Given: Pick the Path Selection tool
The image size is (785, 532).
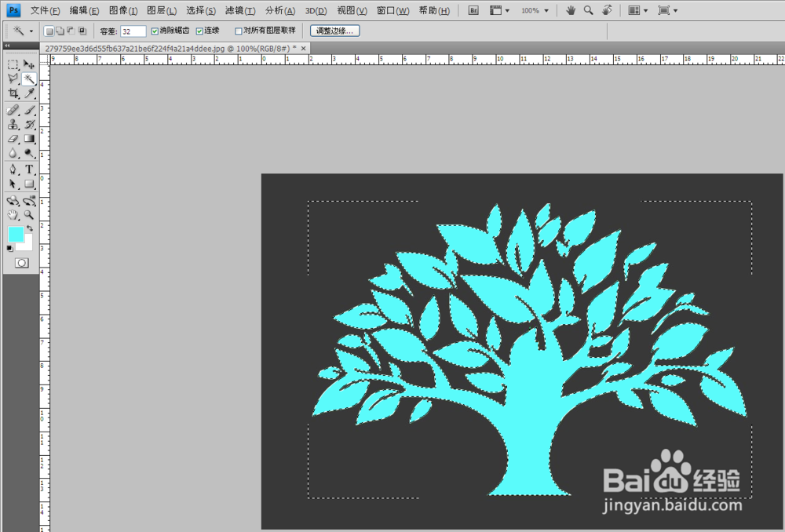Looking at the screenshot, I should [13, 184].
